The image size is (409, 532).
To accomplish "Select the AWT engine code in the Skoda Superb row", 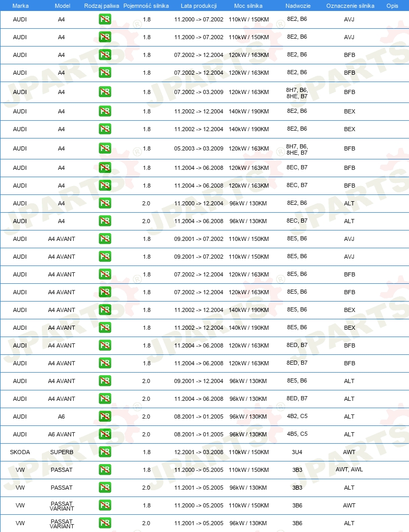I will (349, 452).
